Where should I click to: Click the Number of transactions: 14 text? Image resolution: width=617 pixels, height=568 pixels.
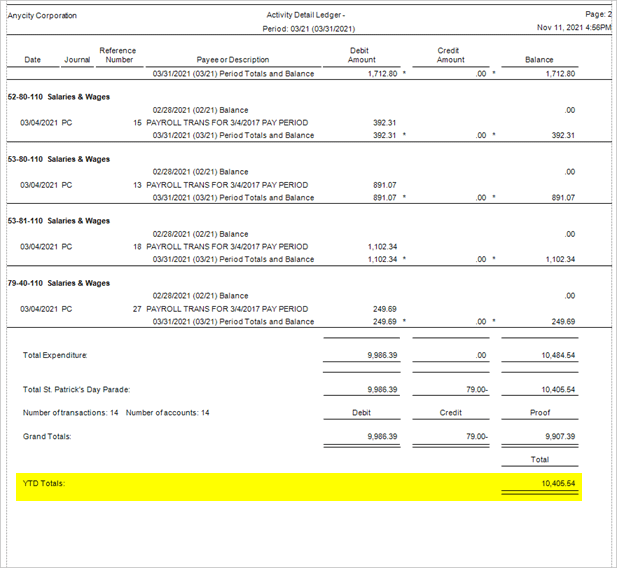point(70,413)
